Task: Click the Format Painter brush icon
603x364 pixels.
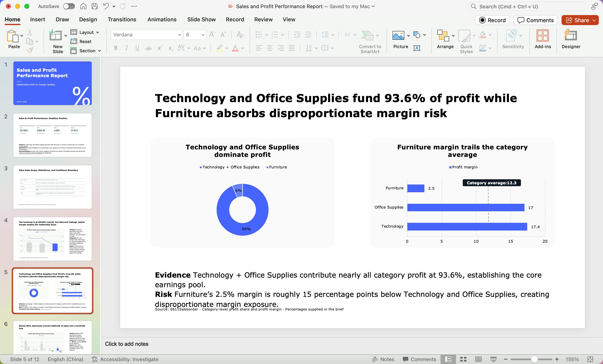Action: 30,50
